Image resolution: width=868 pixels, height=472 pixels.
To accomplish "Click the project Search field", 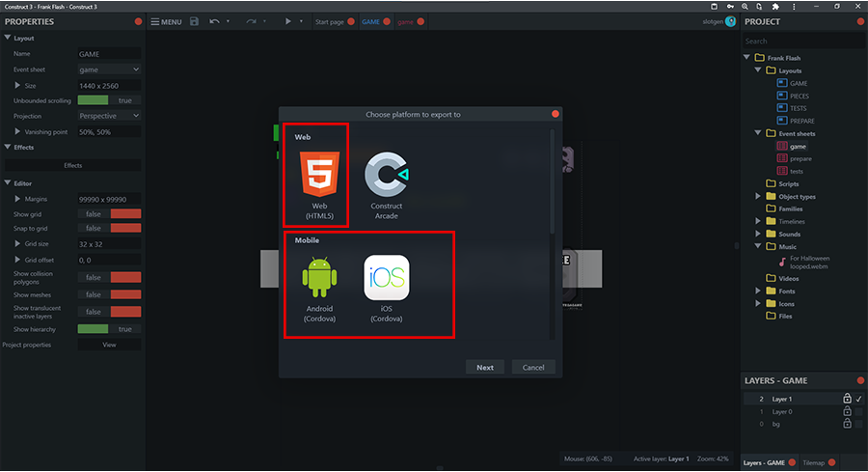I will (x=802, y=41).
